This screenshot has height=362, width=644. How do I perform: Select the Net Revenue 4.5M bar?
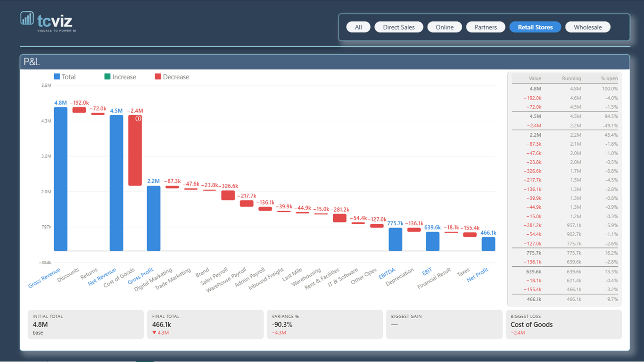(x=116, y=183)
